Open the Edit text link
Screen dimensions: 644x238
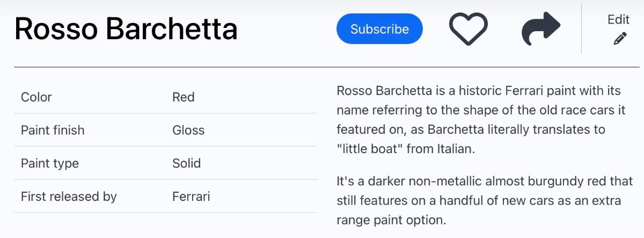618,19
